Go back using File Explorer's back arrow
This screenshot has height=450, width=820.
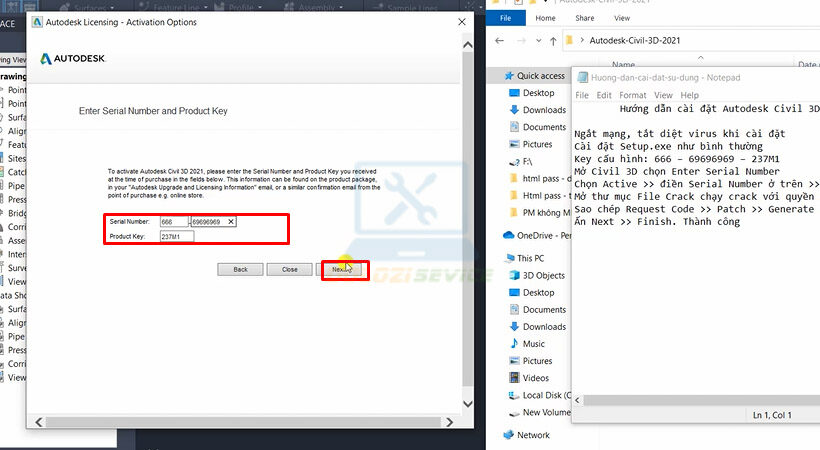click(x=499, y=41)
